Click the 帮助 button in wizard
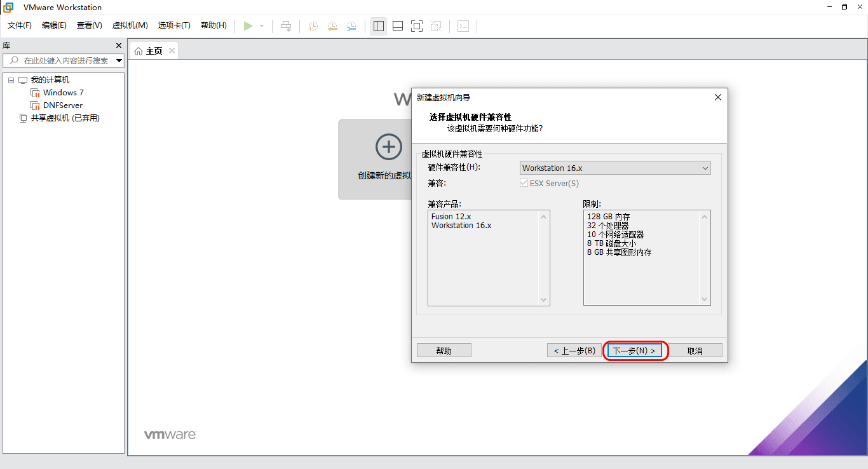The height and width of the screenshot is (469, 868). click(x=444, y=351)
